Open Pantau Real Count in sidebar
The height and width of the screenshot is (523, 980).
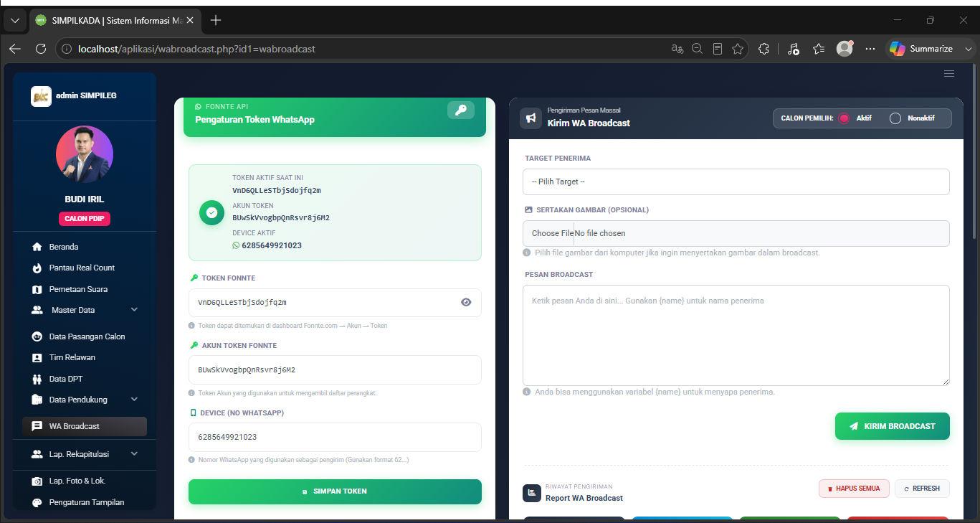click(85, 268)
